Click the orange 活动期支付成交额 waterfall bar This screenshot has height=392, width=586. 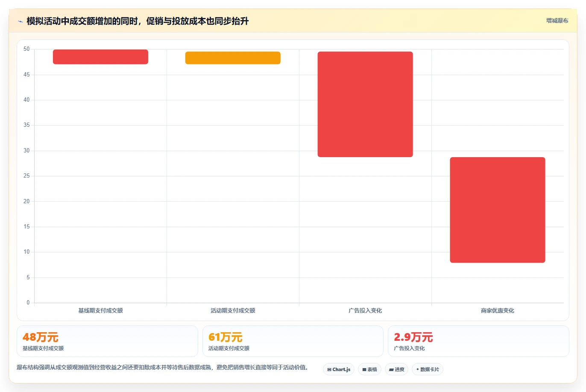(x=233, y=58)
